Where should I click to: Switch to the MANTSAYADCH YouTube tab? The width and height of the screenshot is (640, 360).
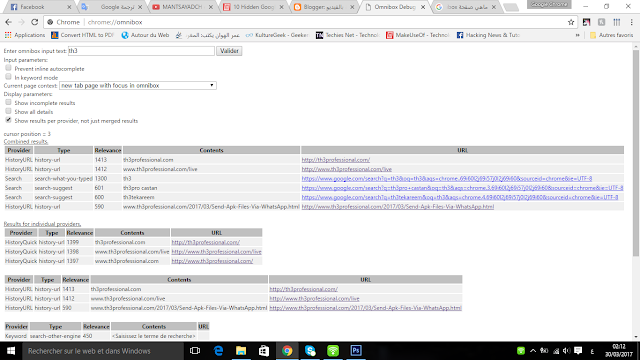182,7
